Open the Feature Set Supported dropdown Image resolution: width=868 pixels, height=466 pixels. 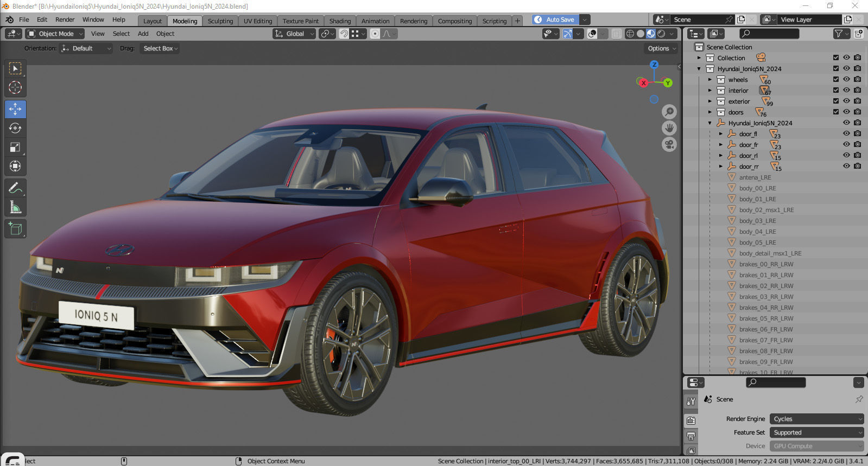[816, 432]
